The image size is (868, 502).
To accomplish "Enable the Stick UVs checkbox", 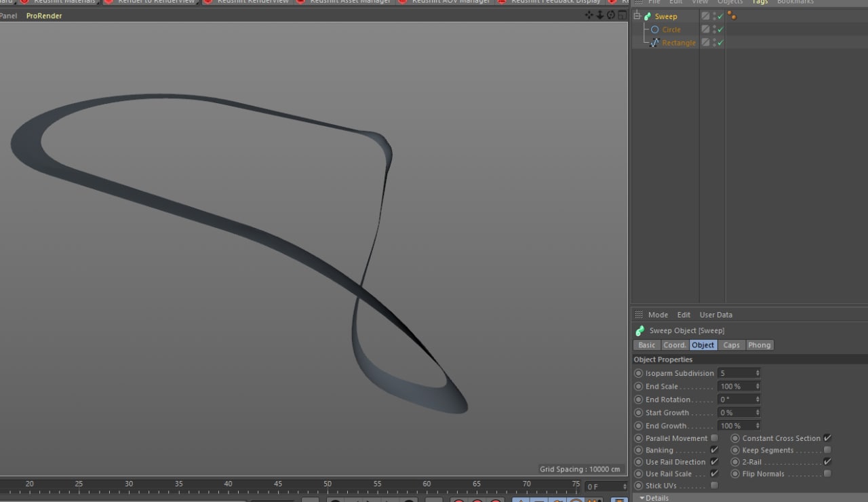I will pyautogui.click(x=714, y=486).
